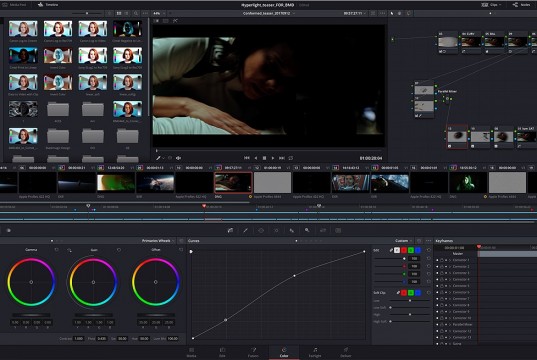Open the Tracker palette icon
Image resolution: width=537 pixels, height=360 pixels.
point(276,231)
